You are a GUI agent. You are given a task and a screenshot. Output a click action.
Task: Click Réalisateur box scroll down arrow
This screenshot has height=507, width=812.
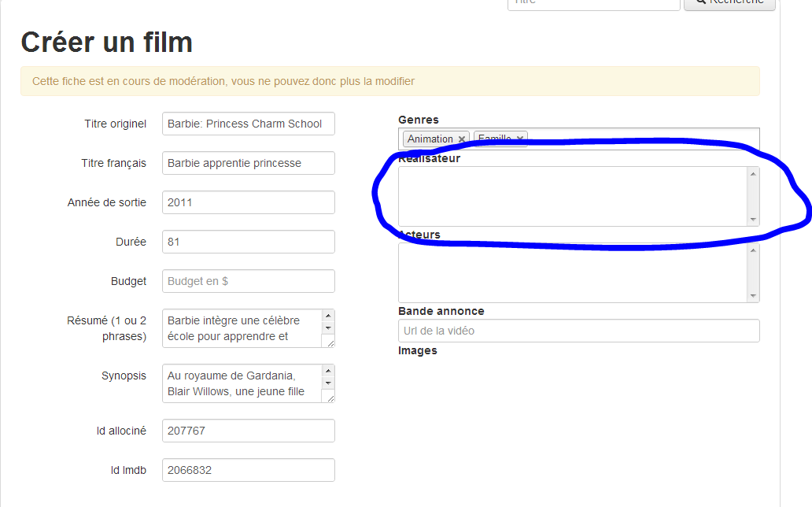(x=754, y=220)
